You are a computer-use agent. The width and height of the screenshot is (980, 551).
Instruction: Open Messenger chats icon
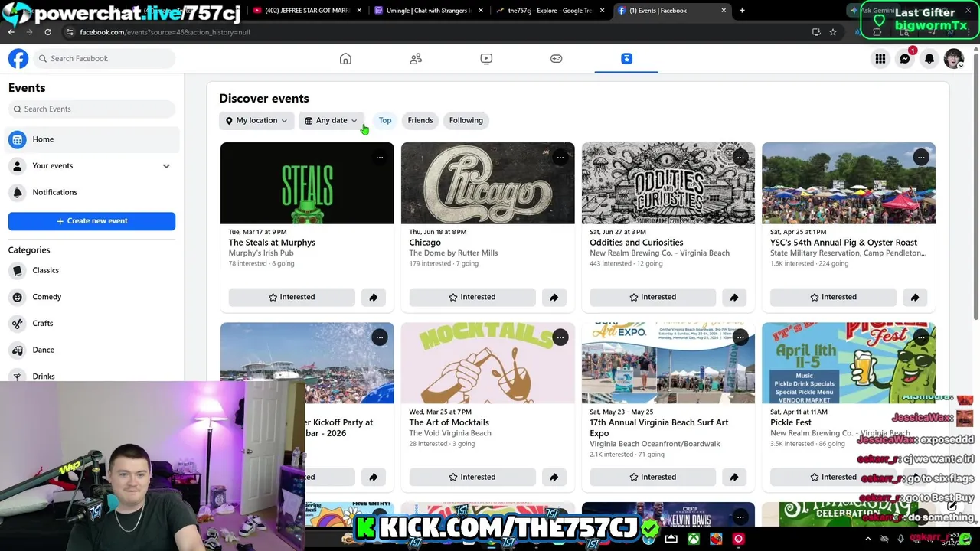(905, 59)
